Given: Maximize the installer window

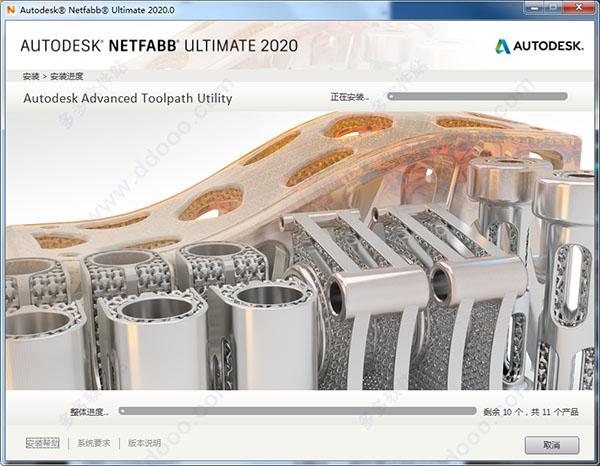Looking at the screenshot, I should [x=553, y=8].
